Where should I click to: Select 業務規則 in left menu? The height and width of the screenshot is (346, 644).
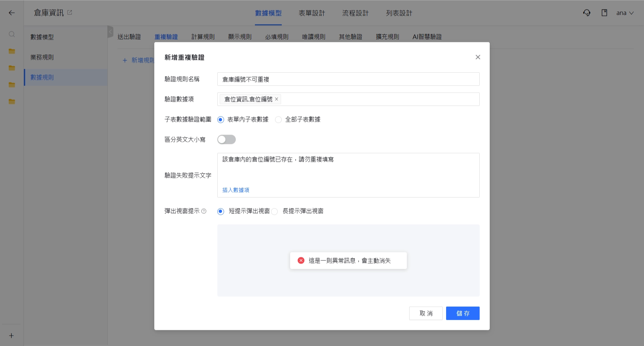[x=66, y=57]
